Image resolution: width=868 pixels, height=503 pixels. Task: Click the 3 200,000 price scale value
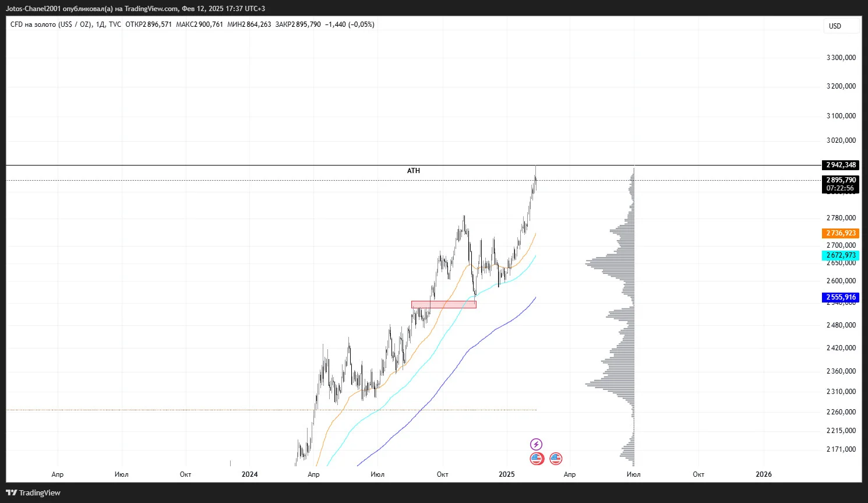coord(841,86)
